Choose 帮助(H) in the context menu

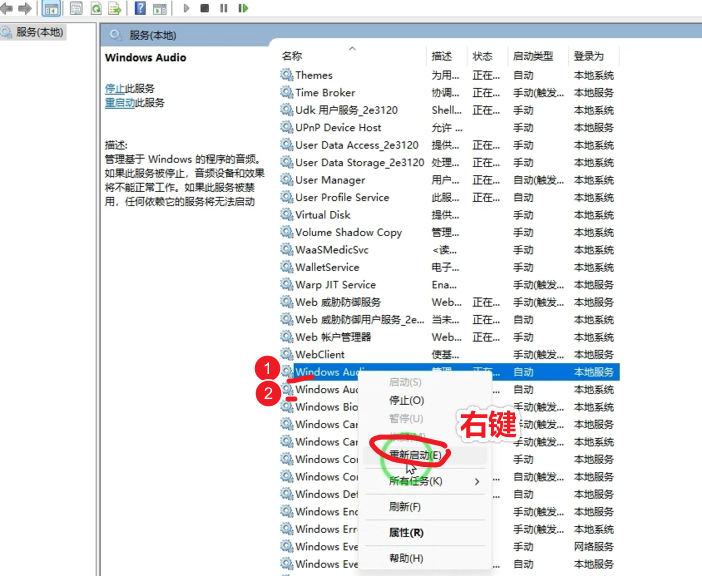pos(406,558)
